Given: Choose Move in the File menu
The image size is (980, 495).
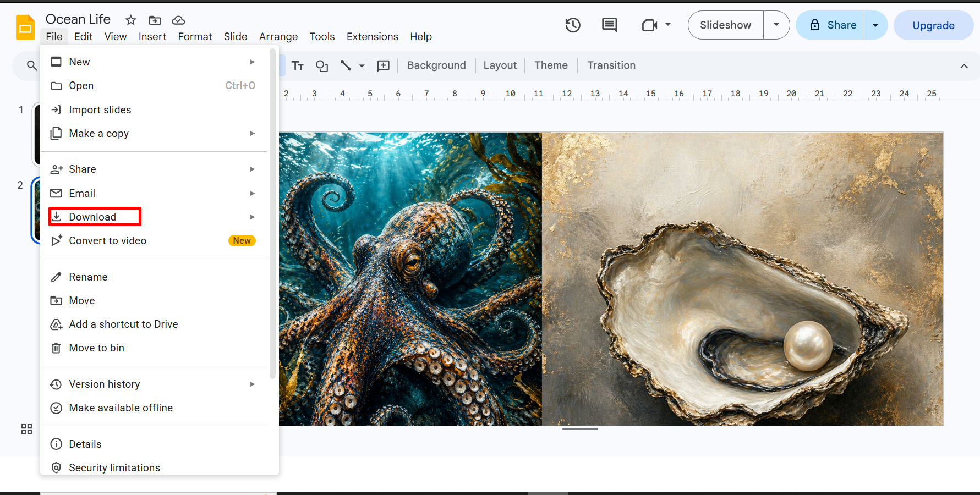Looking at the screenshot, I should 154,300.
